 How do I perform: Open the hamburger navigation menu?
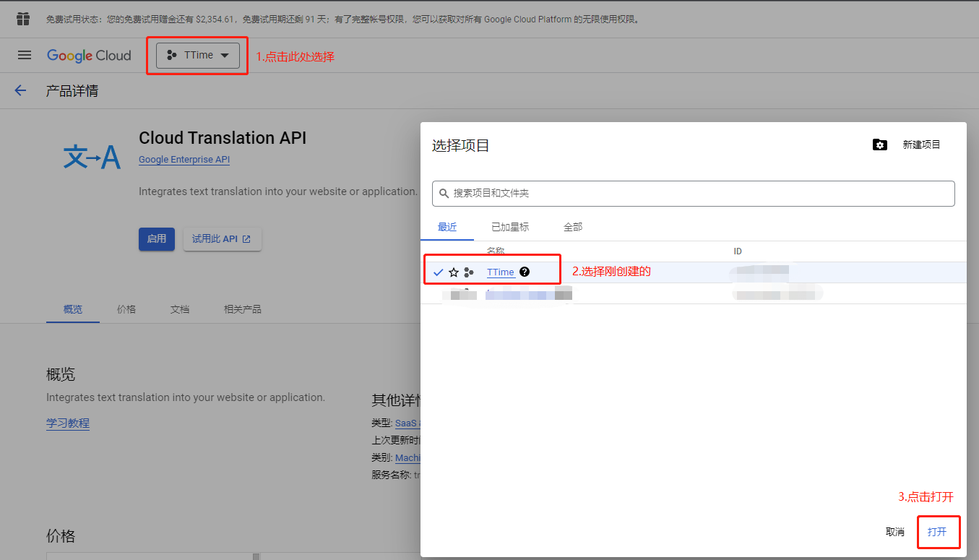[x=25, y=55]
